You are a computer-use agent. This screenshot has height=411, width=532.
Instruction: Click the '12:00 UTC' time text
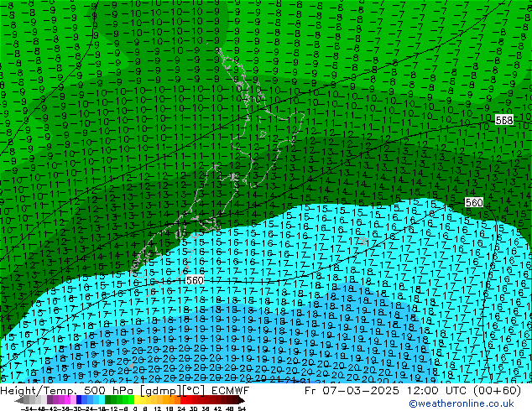point(439,391)
